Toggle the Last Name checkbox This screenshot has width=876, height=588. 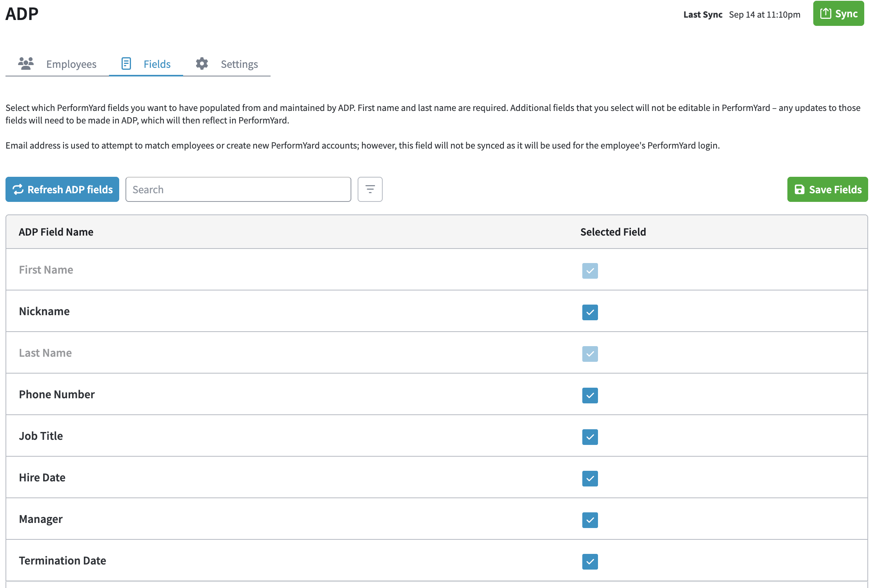pos(590,354)
